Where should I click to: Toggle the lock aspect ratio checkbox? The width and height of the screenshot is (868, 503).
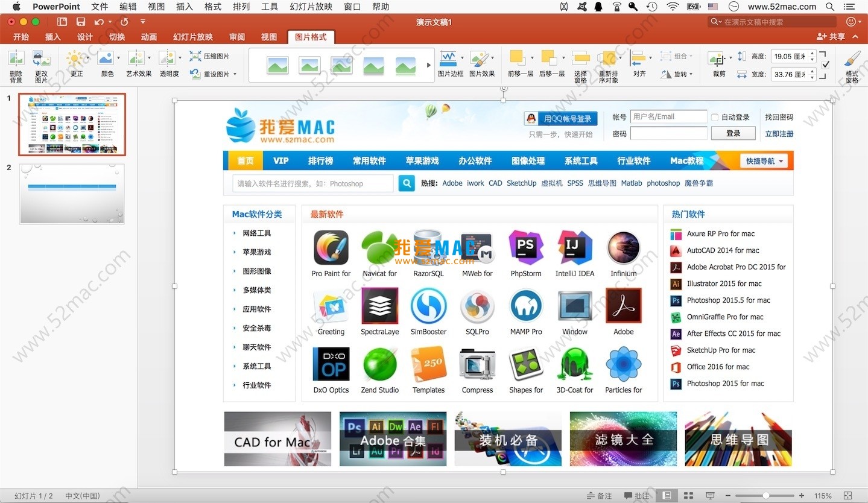tap(825, 65)
